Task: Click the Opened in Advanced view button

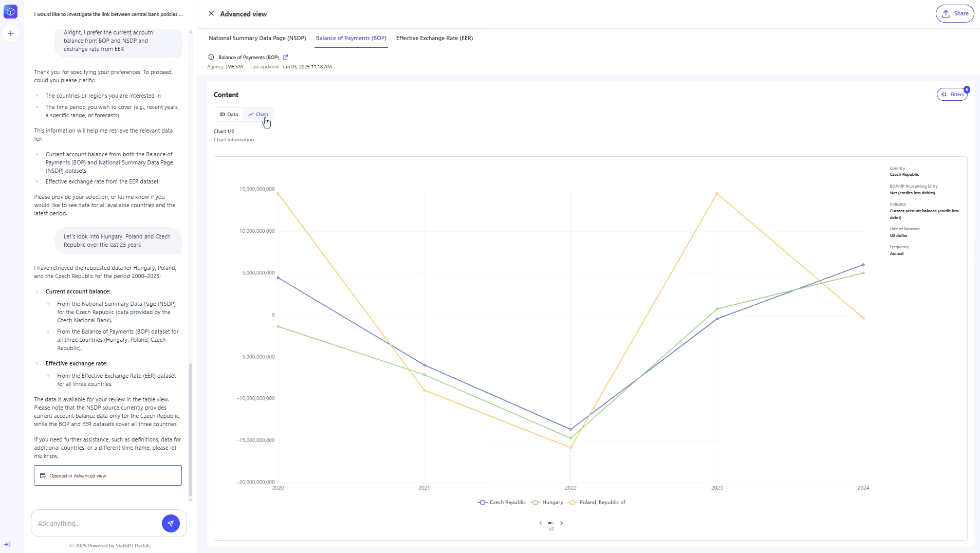Action: [x=108, y=475]
